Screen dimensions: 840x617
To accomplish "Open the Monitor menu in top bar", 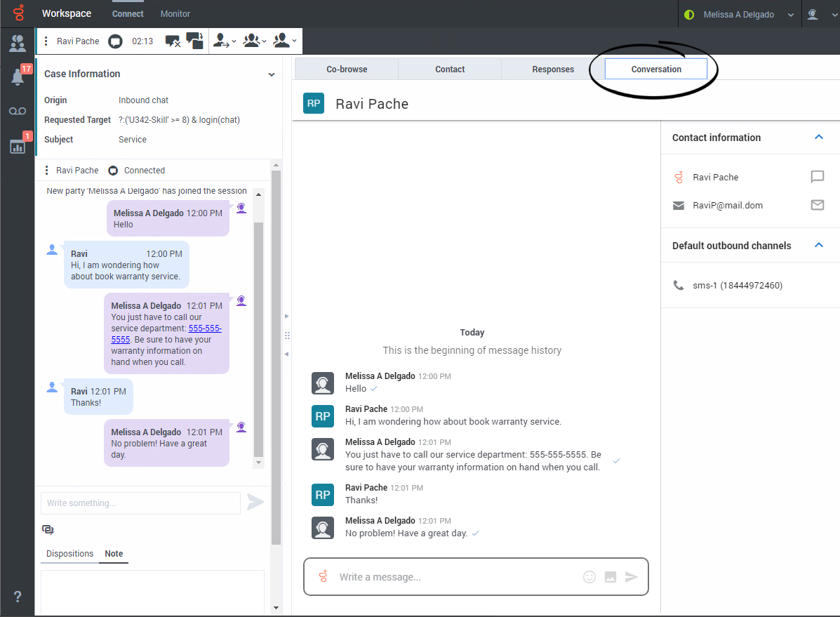I will pos(175,14).
